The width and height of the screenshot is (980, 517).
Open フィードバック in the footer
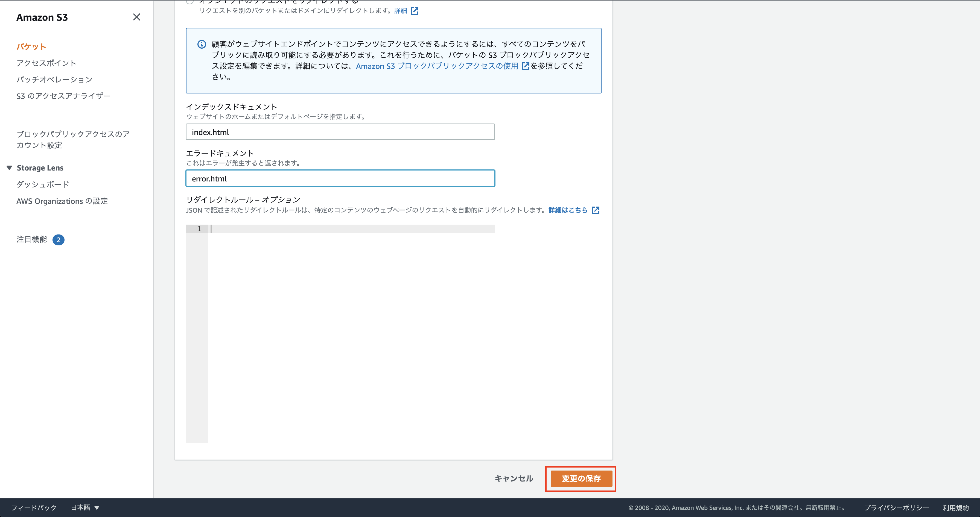(34, 507)
